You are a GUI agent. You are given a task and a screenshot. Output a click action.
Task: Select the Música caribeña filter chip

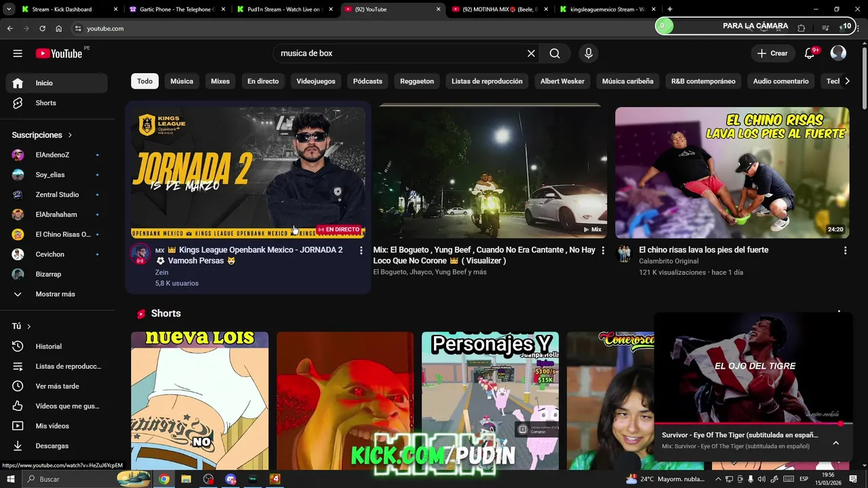pos(628,81)
